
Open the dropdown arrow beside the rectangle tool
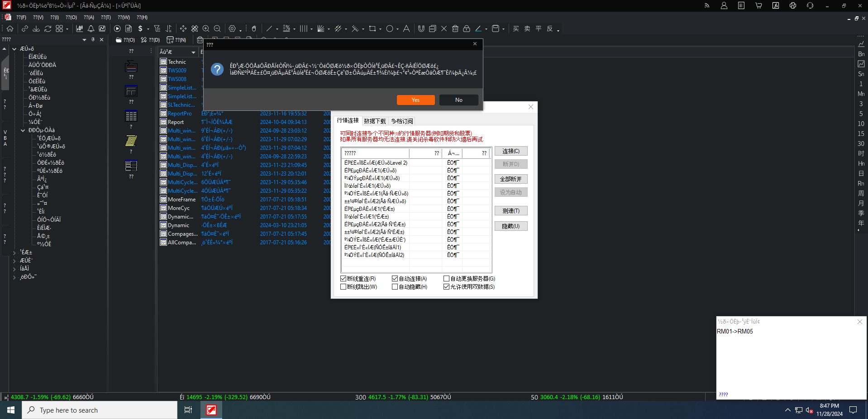click(380, 29)
